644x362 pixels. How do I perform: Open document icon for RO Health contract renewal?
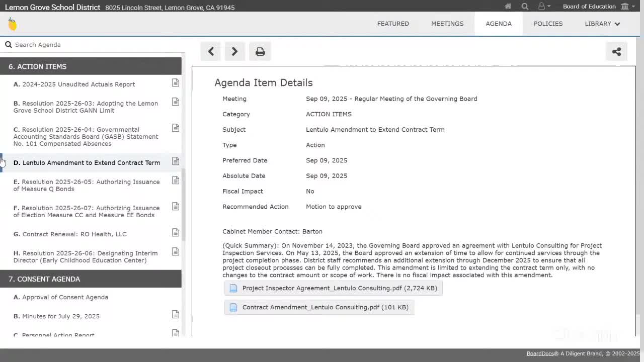pos(176,233)
